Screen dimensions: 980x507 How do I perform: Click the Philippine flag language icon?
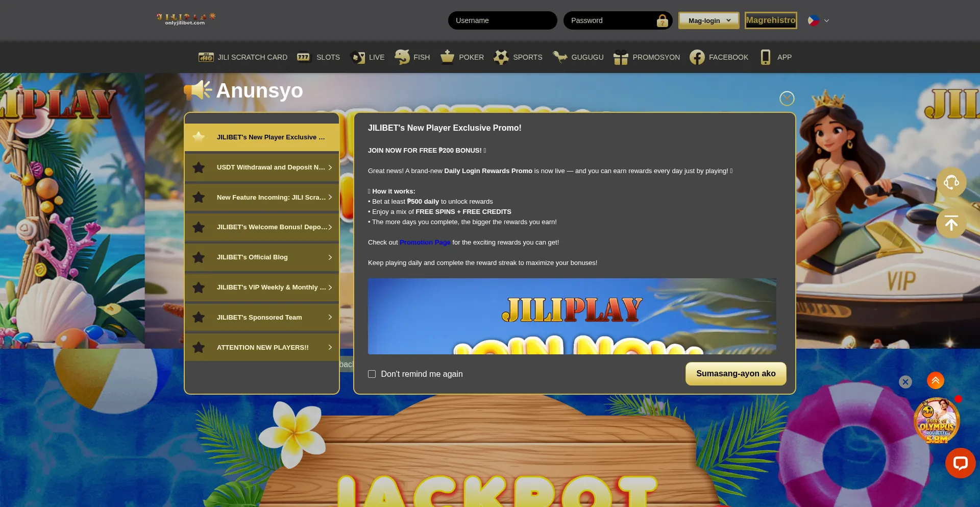coord(814,20)
